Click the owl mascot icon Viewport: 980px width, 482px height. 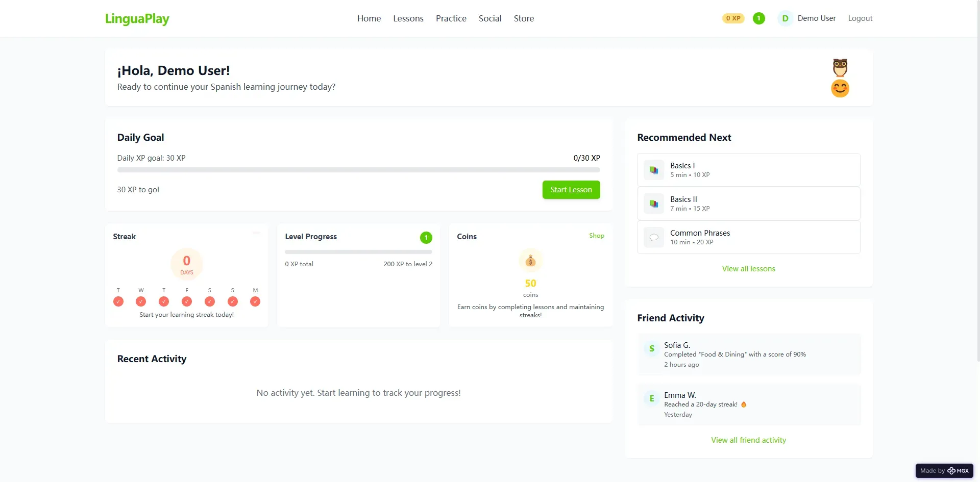click(x=840, y=67)
